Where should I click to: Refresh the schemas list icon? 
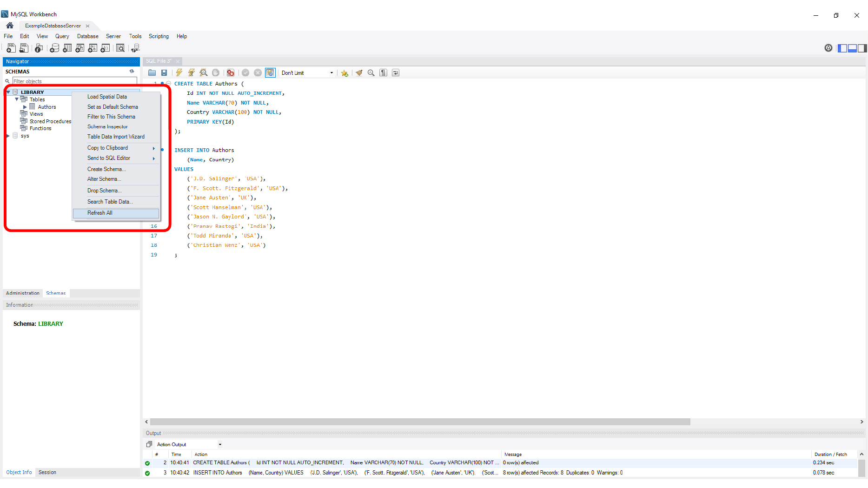coord(132,71)
